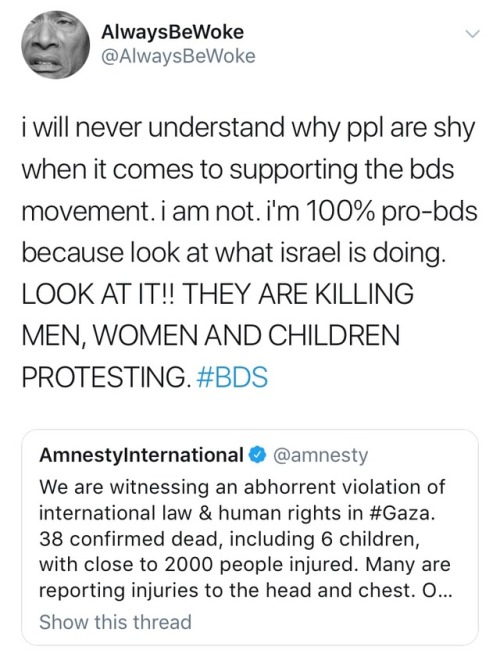Screen dimensions: 500x657
Task: Click the "2000 people injured" text
Action: point(261,564)
